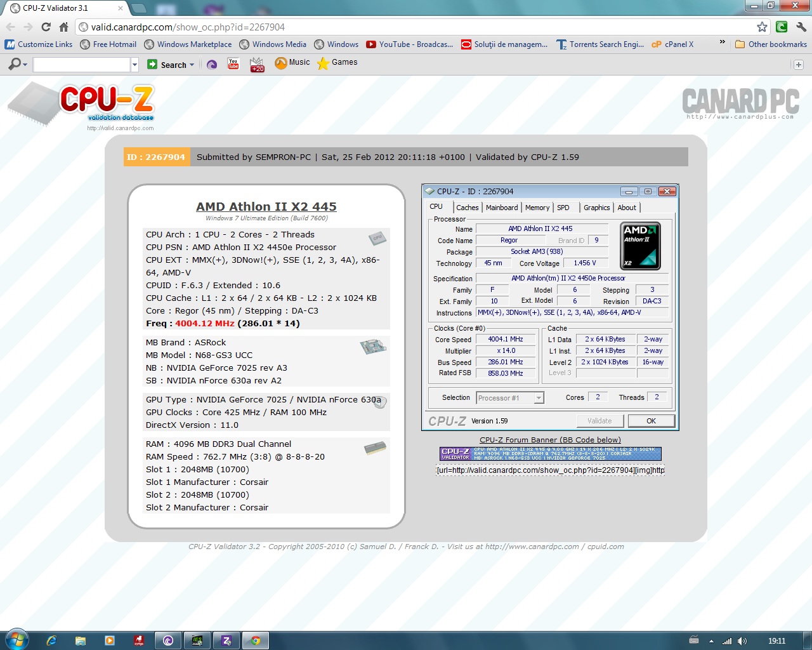The width and height of the screenshot is (812, 650).
Task: Reload the current page
Action: [46, 27]
